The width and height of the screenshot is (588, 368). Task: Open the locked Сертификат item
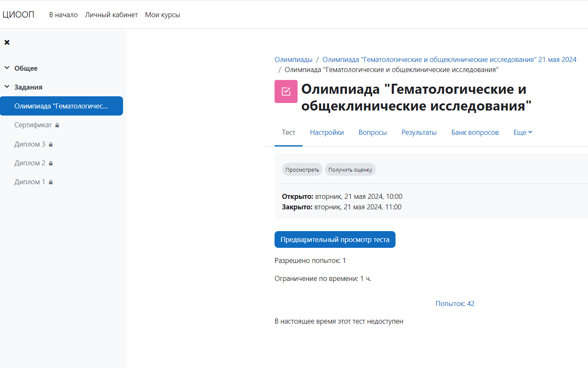pyautogui.click(x=33, y=125)
